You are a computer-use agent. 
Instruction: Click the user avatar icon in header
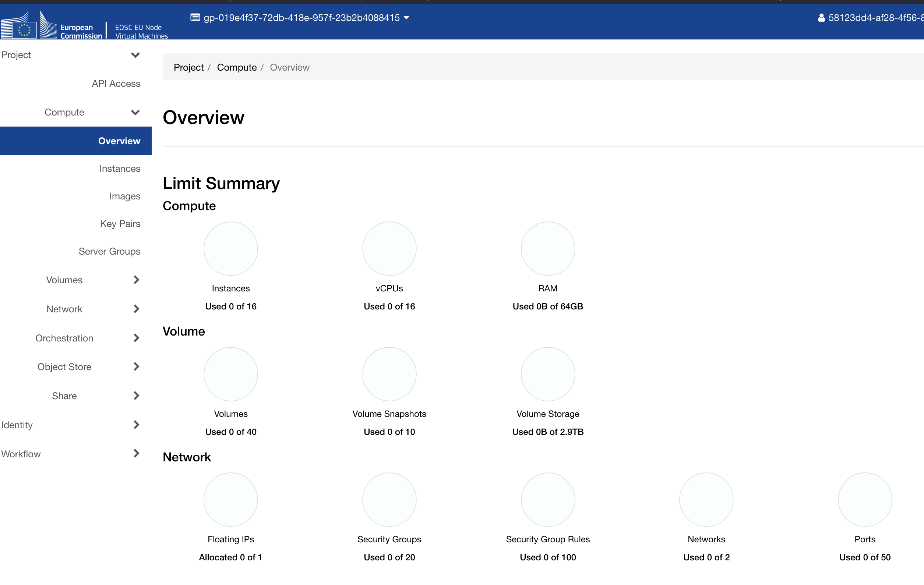821,18
